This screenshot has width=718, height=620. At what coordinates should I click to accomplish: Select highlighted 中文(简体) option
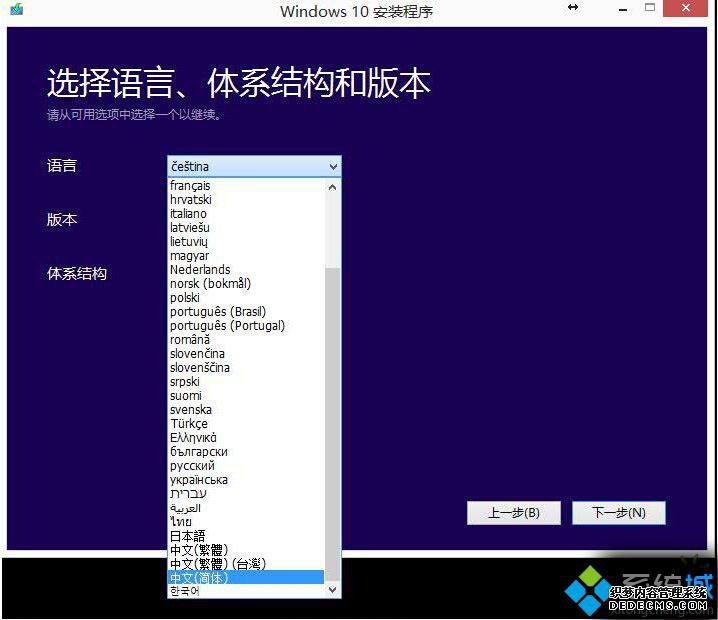pyautogui.click(x=247, y=577)
